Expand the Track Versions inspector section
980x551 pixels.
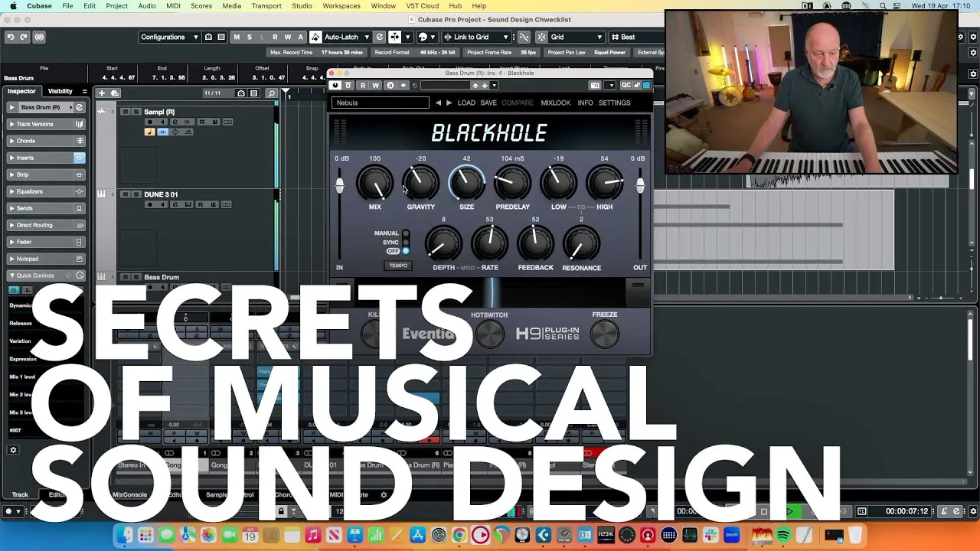tap(12, 124)
